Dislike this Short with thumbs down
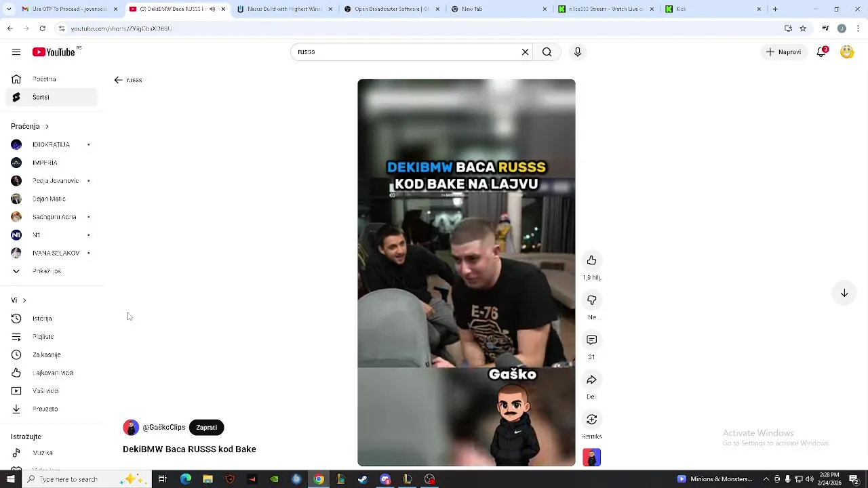868x488 pixels. coord(592,300)
